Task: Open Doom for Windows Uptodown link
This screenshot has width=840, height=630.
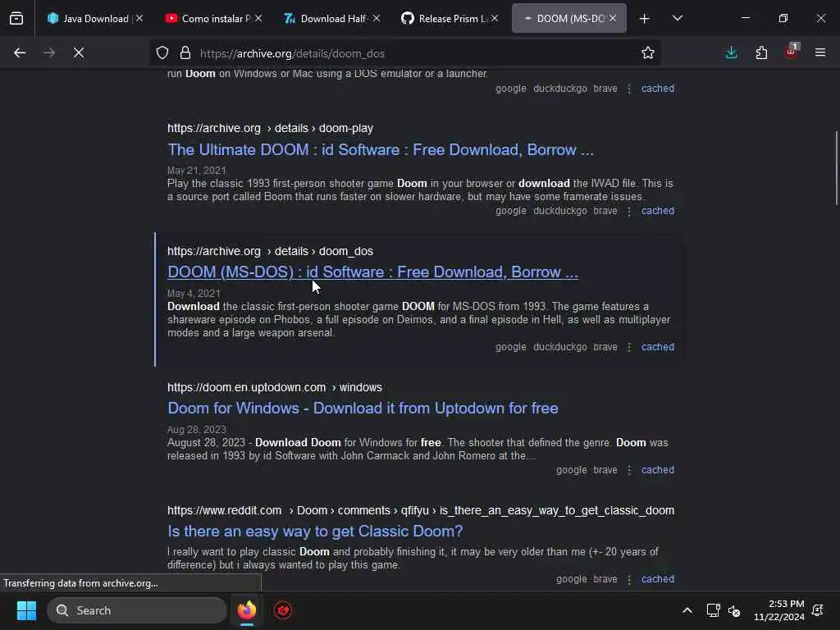Action: click(x=363, y=409)
